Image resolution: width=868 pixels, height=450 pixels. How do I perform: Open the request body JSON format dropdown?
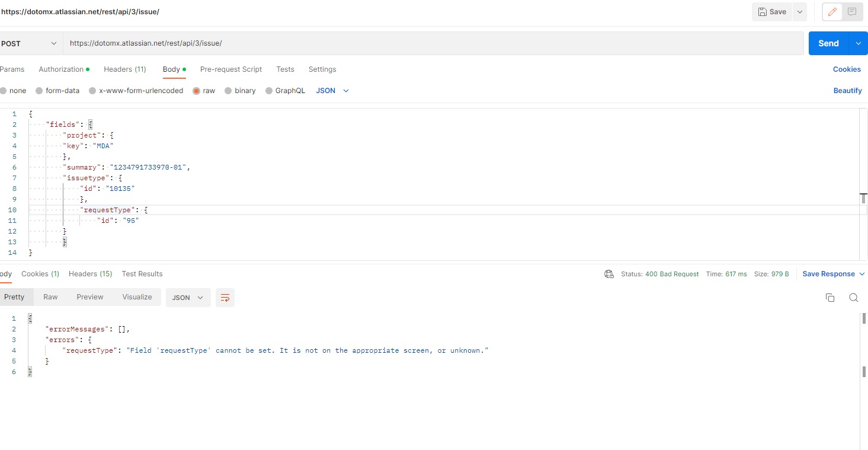coord(332,91)
